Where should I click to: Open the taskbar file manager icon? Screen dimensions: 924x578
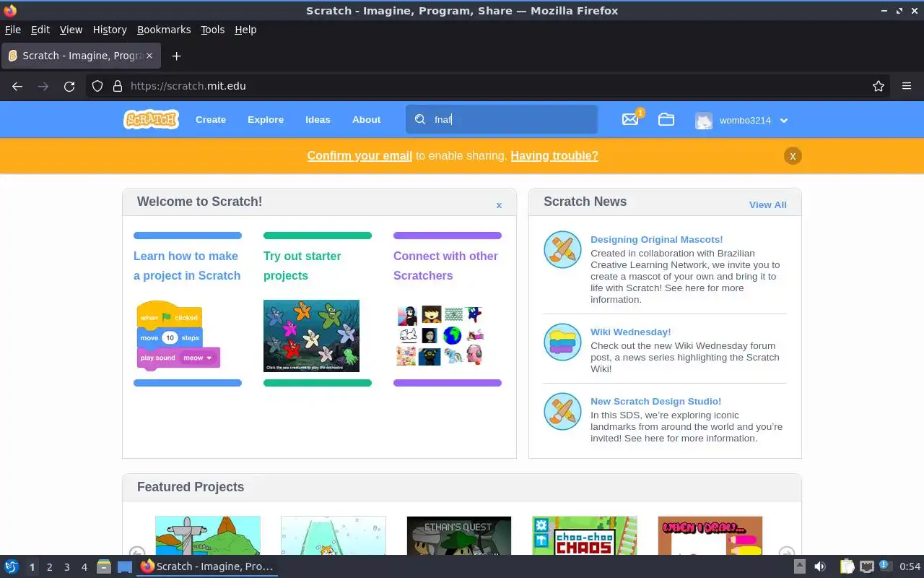[103, 566]
